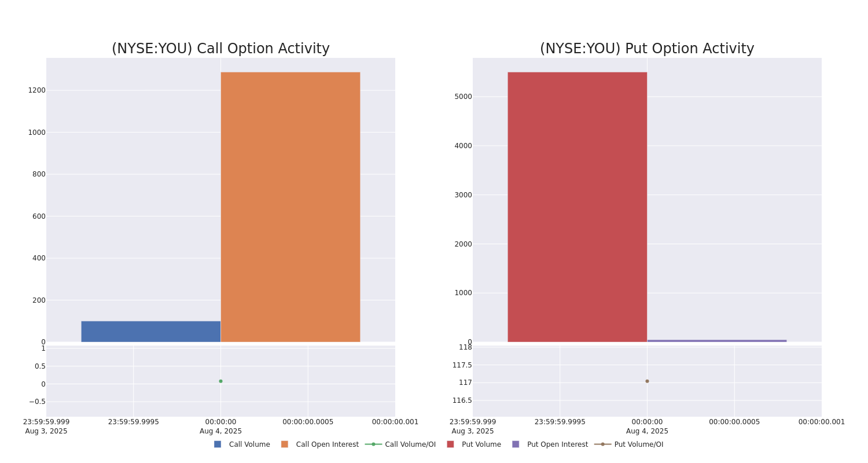Viewport: 868px width, 463px height.
Task: Click the thin purple Put Open Interest bar
Action: tap(716, 341)
